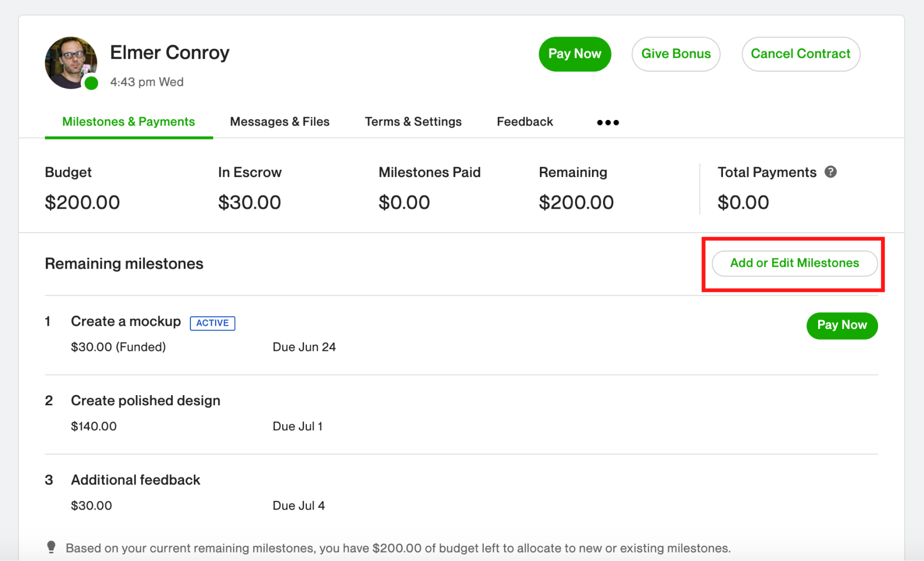The height and width of the screenshot is (561, 924).
Task: Click the lightbulb tip icon
Action: point(52,546)
